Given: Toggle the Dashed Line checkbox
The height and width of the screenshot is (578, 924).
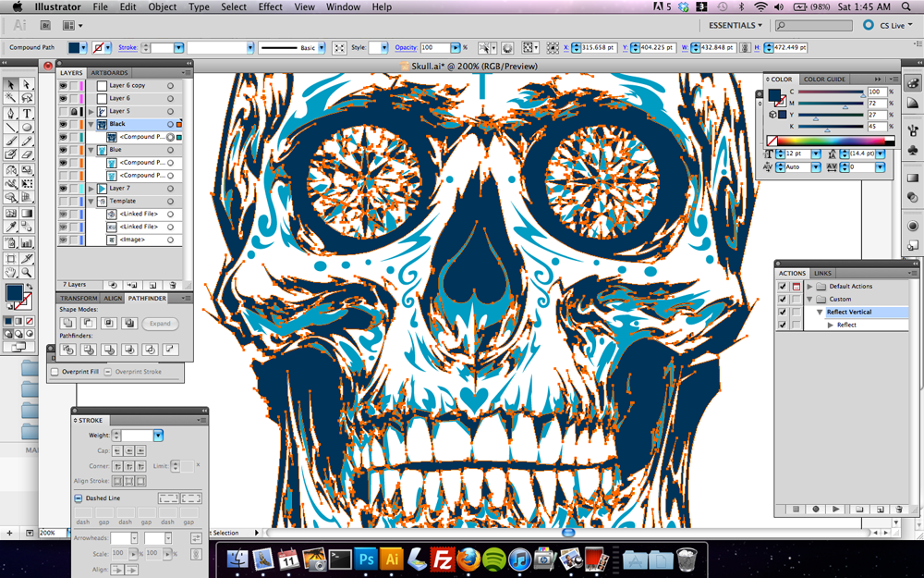Looking at the screenshot, I should pyautogui.click(x=78, y=498).
